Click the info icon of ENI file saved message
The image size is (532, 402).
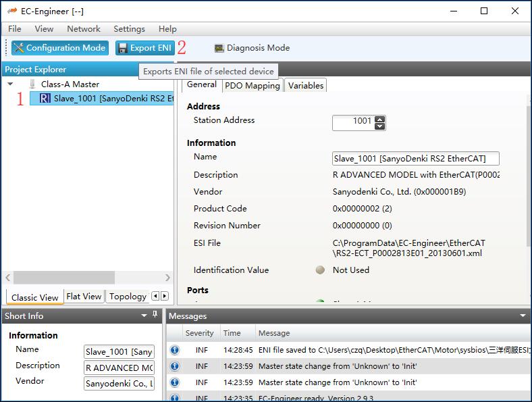[174, 350]
